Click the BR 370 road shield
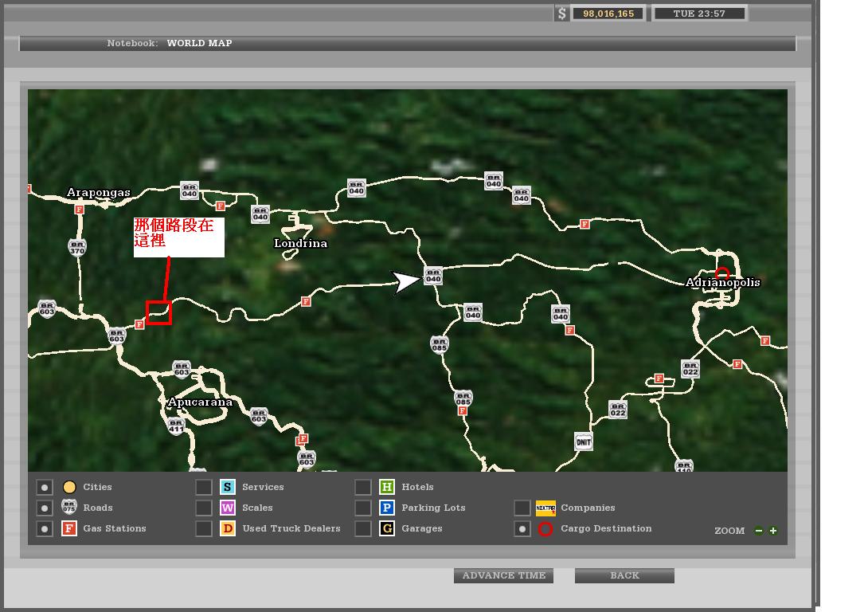Screen dimensions: 868x612 77,247
